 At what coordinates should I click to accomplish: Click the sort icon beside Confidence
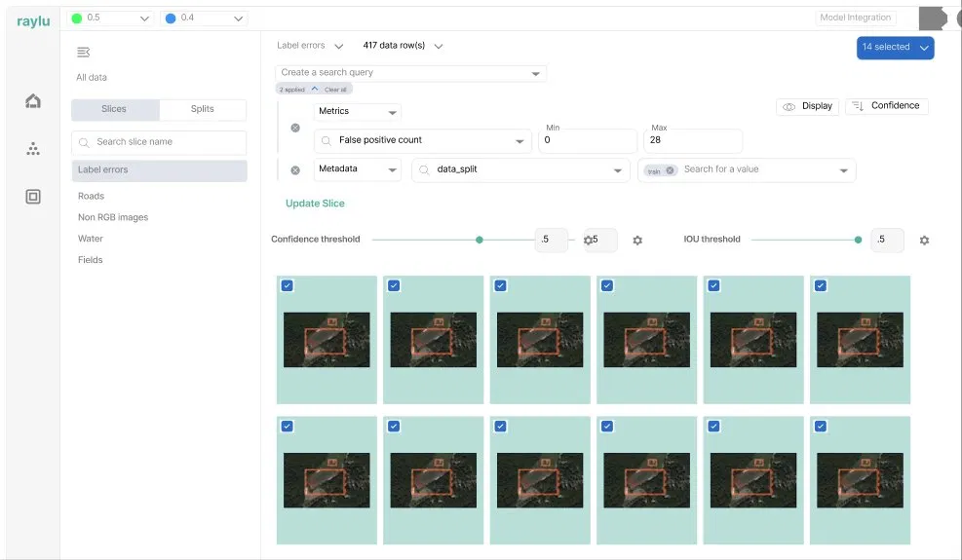pos(858,106)
